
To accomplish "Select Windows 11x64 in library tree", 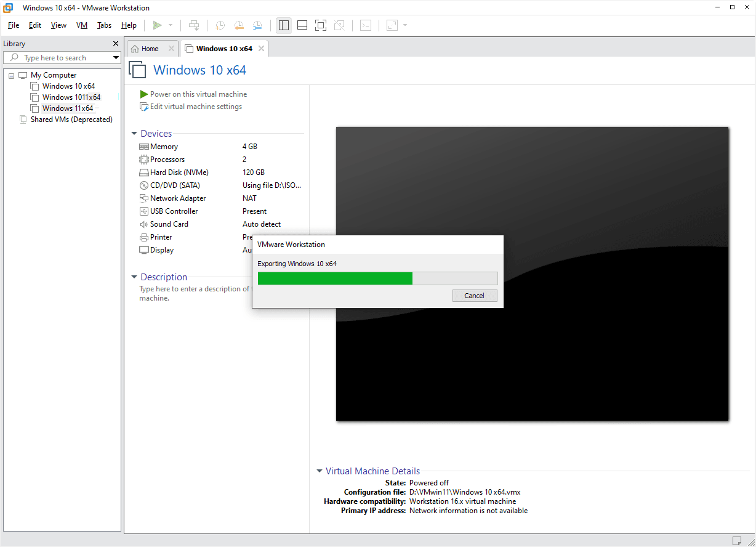I will [68, 108].
